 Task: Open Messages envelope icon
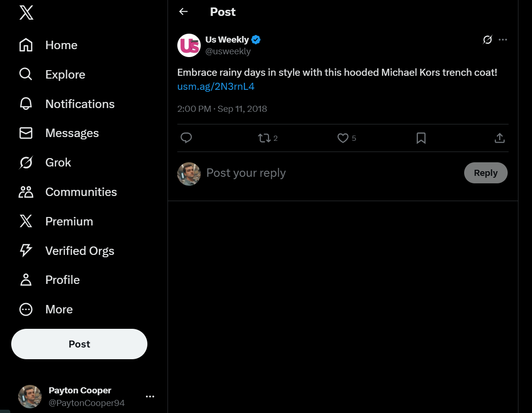point(26,133)
